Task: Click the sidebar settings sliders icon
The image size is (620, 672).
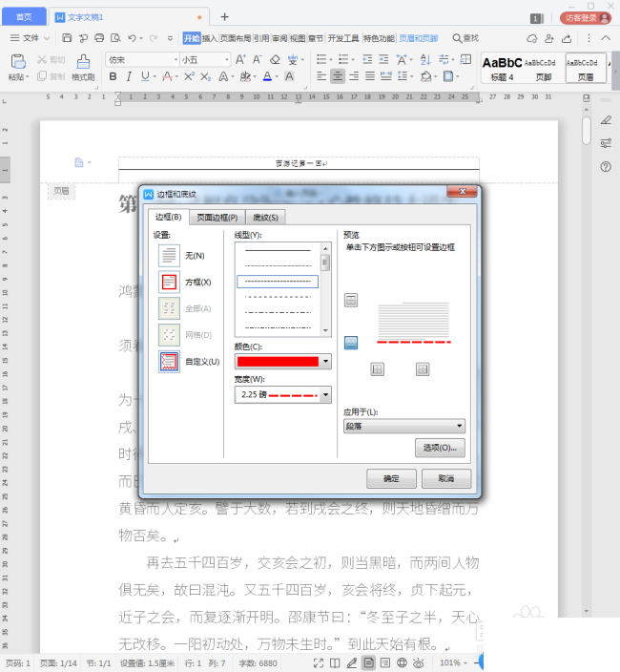Action: tap(606, 143)
